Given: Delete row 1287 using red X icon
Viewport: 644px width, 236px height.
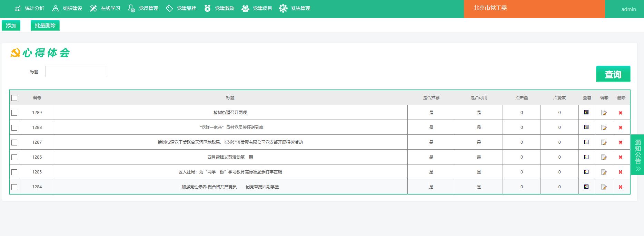Looking at the screenshot, I should click(x=621, y=142).
